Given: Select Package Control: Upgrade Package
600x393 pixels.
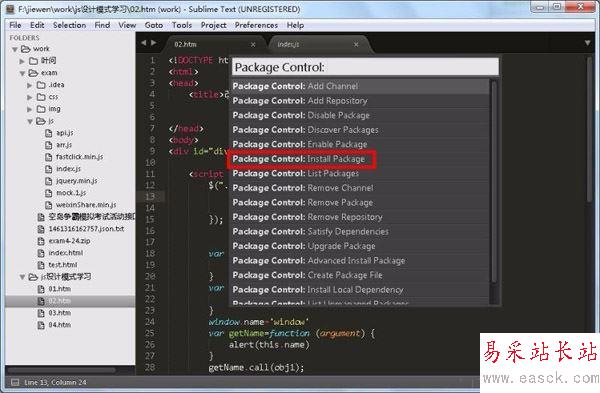Looking at the screenshot, I should 360,246.
